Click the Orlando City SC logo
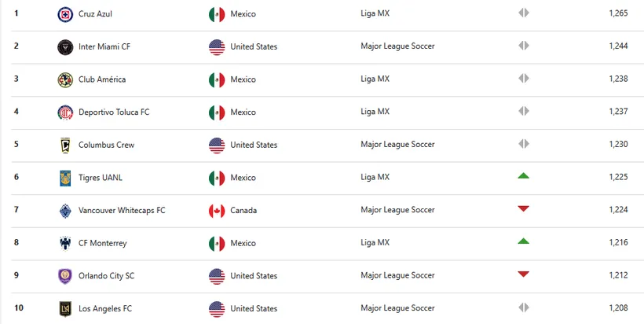Viewport: 644px width, 324px height. (x=65, y=276)
